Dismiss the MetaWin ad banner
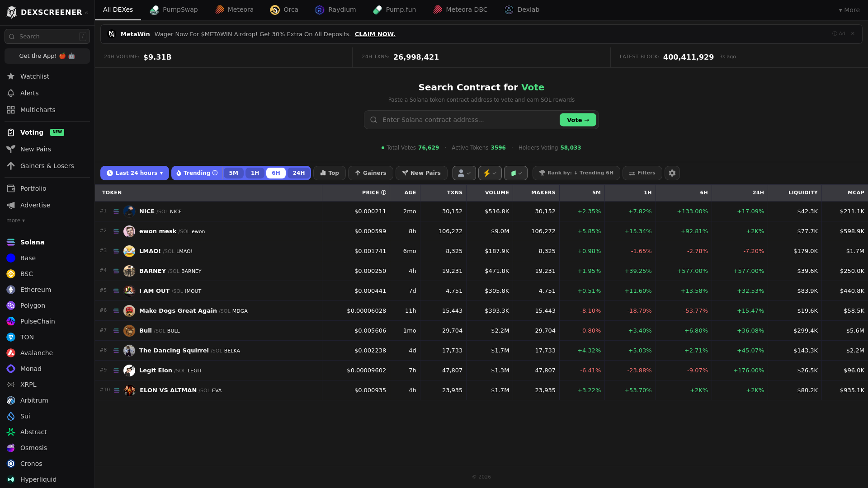The image size is (868, 488). [x=853, y=34]
